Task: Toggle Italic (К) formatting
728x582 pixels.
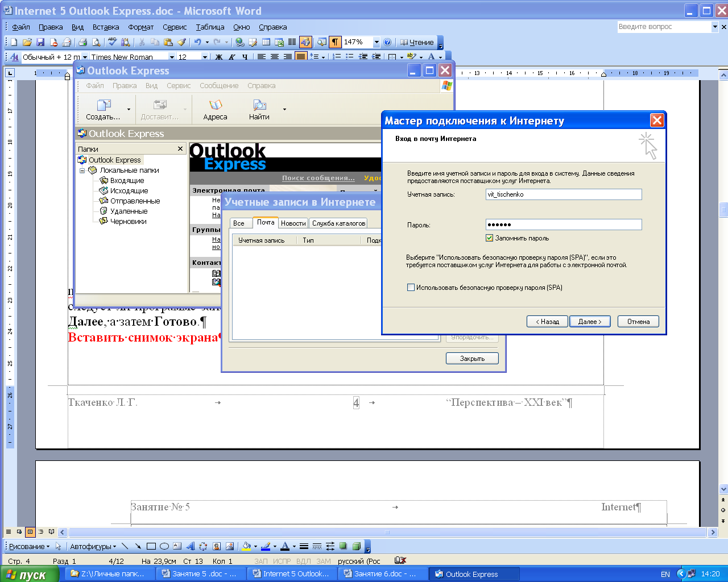Action: point(231,57)
